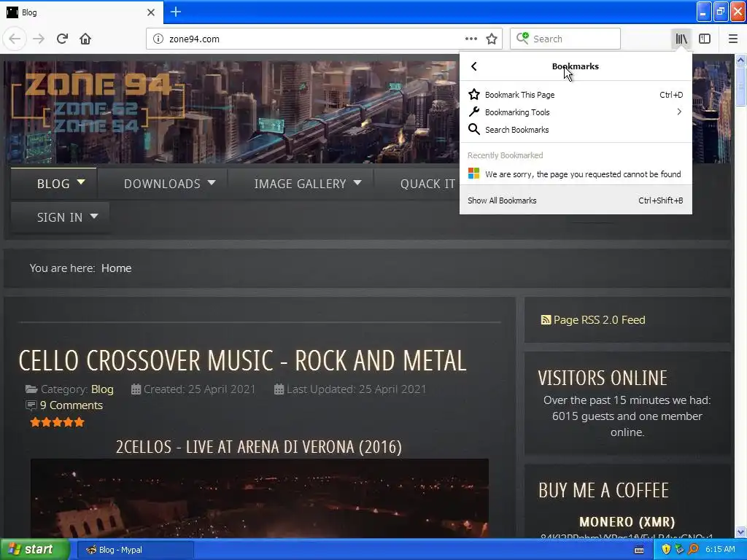
Task: Click the security shield tray icon
Action: [665, 550]
